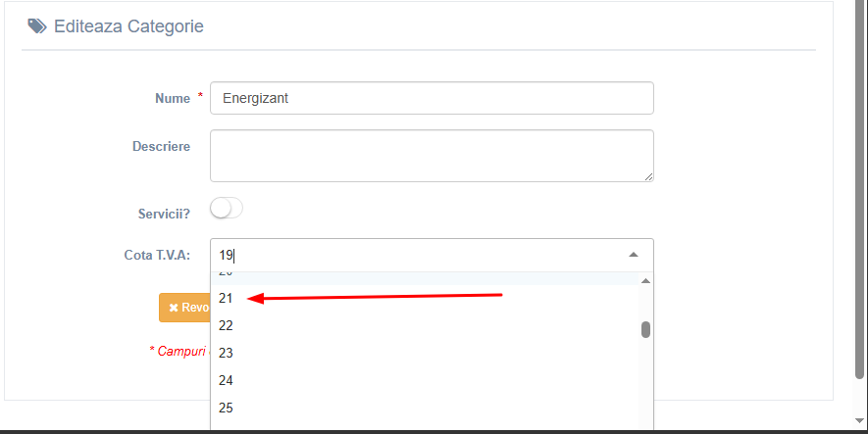The height and width of the screenshot is (434, 868).
Task: Click the page vertical scrollbar thumb
Action: point(859,190)
